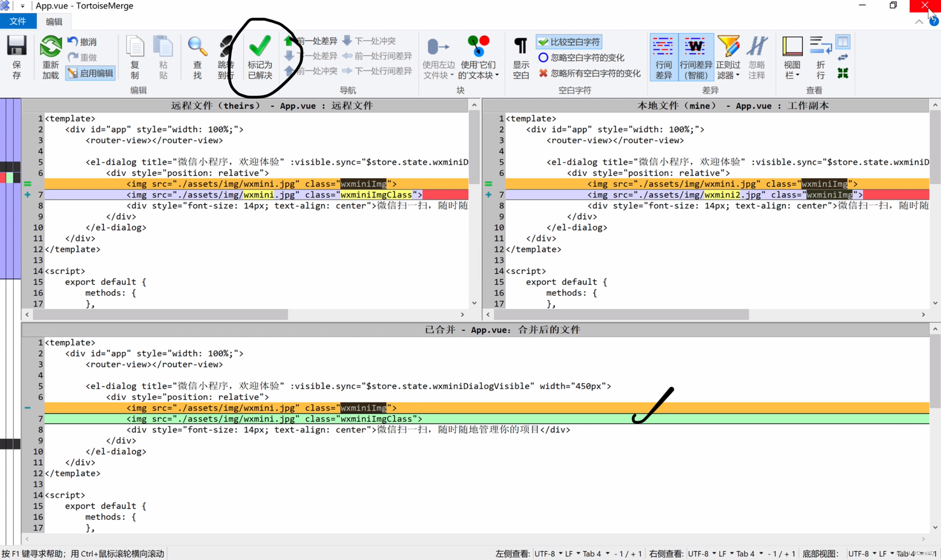Image resolution: width=941 pixels, height=560 pixels.
Task: Select 忽略空白字符的变化 option
Action: (582, 57)
